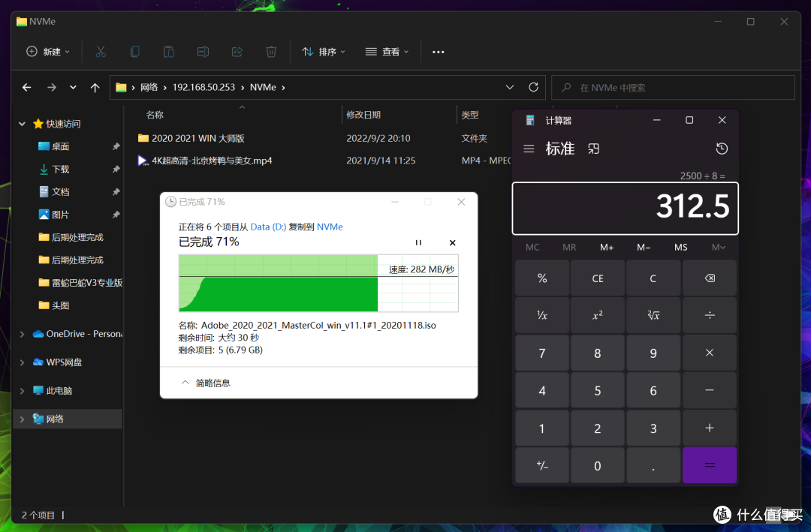Toggle Calculator always-on-top mode

click(x=593, y=149)
